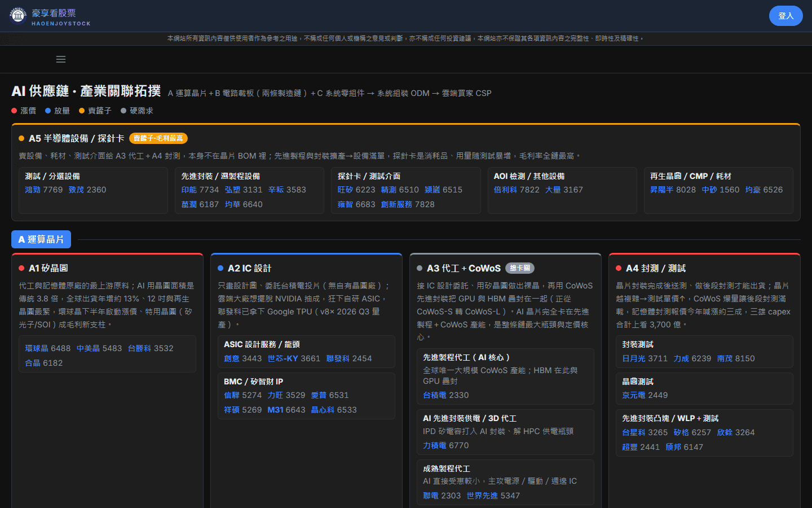
Task: Open stock link 倍利科 7822
Action: tap(517, 190)
